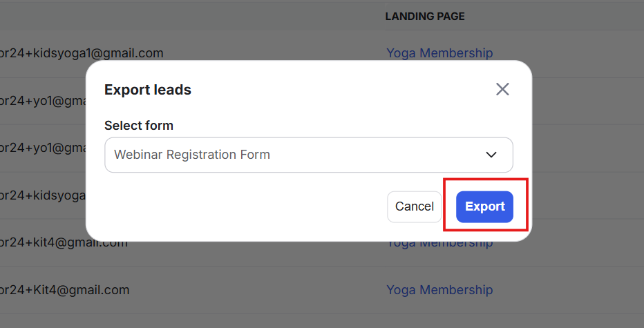Click the second yo1@gm lead email
644x328 pixels.
(41, 148)
